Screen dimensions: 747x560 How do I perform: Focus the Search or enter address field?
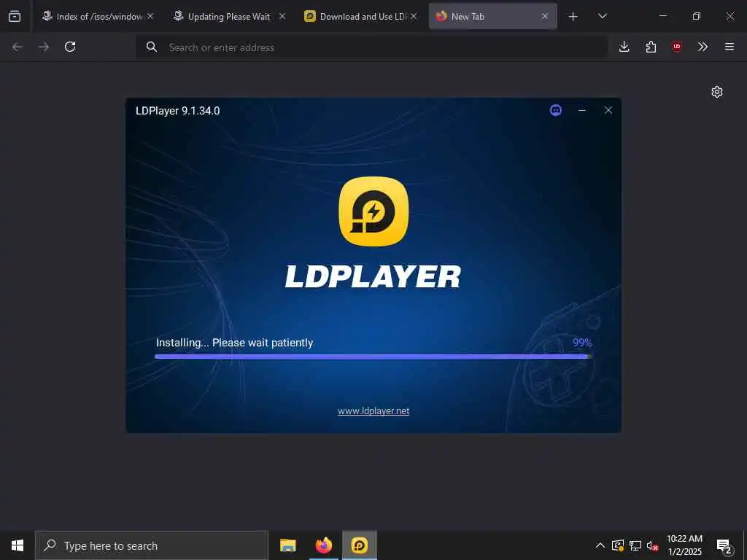click(x=371, y=47)
